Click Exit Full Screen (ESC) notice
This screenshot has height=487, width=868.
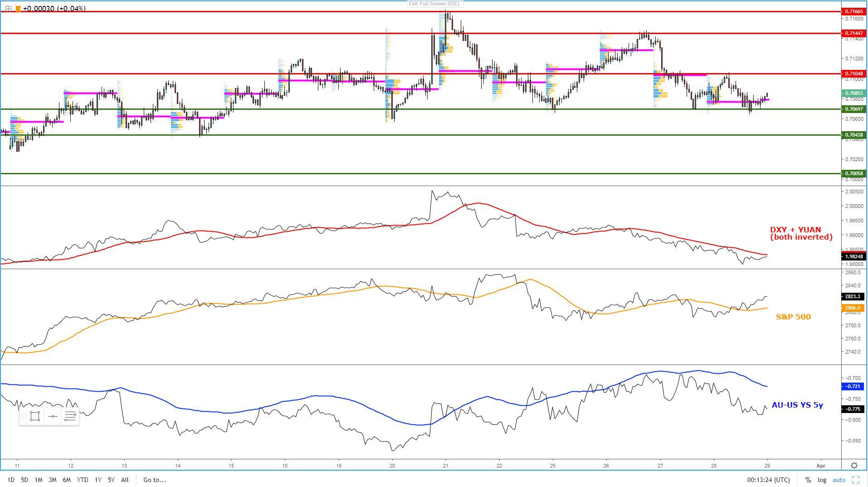[434, 4]
